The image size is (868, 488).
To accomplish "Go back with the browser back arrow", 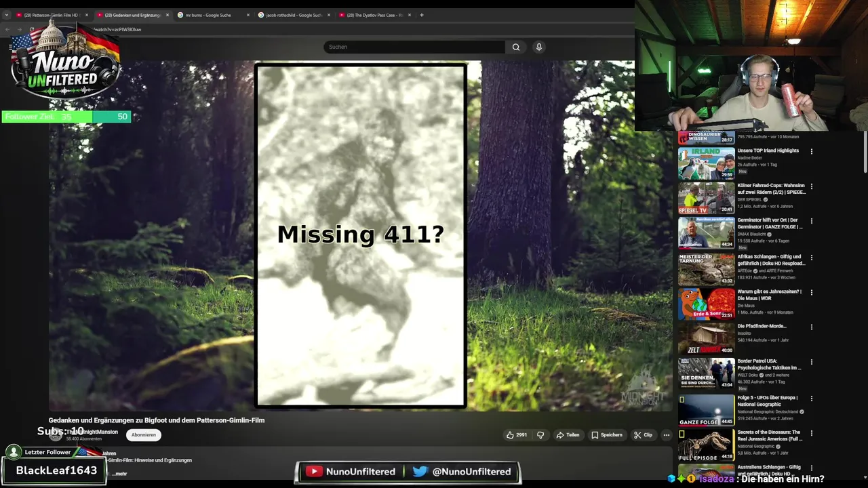I will 7,29.
